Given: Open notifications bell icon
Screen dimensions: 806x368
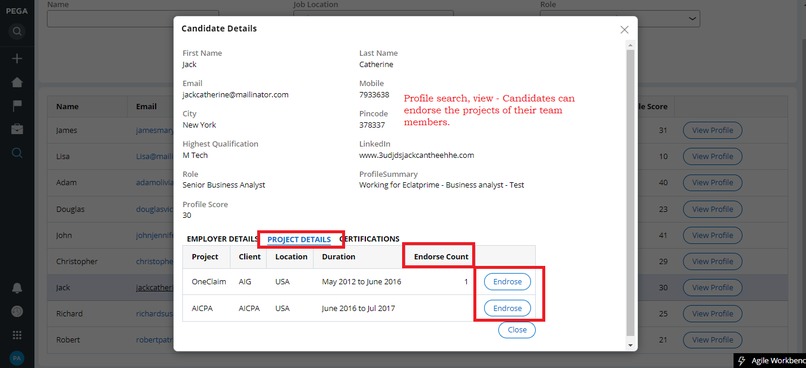Looking at the screenshot, I should 17,288.
